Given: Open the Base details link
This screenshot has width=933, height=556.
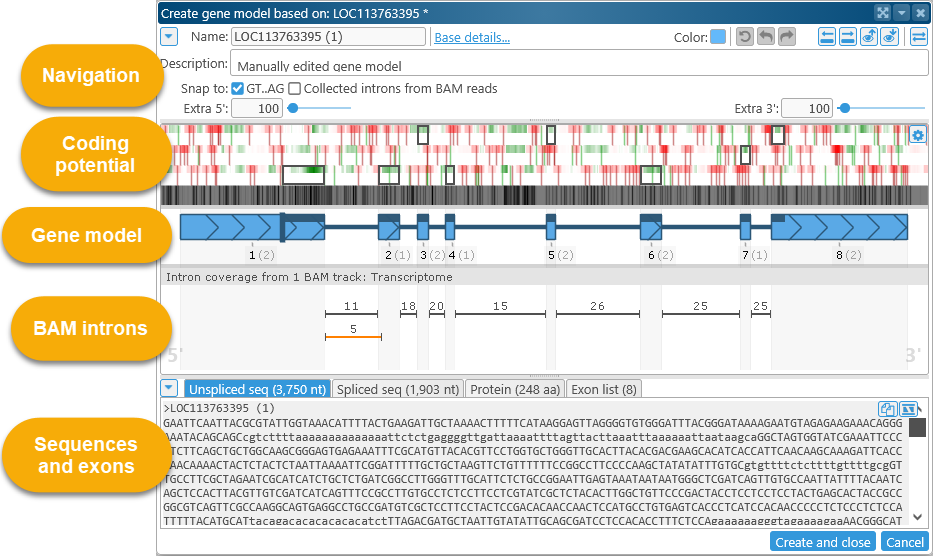Looking at the screenshot, I should point(472,38).
